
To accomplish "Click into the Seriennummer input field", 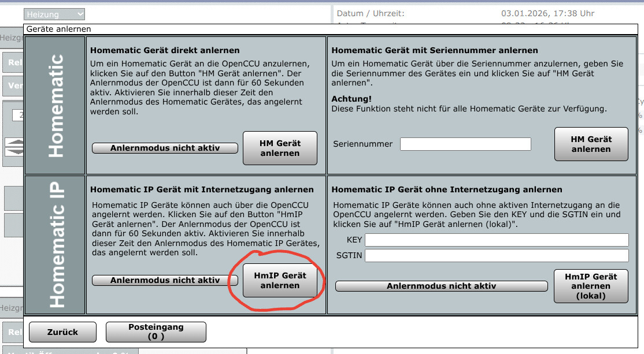I will (465, 144).
